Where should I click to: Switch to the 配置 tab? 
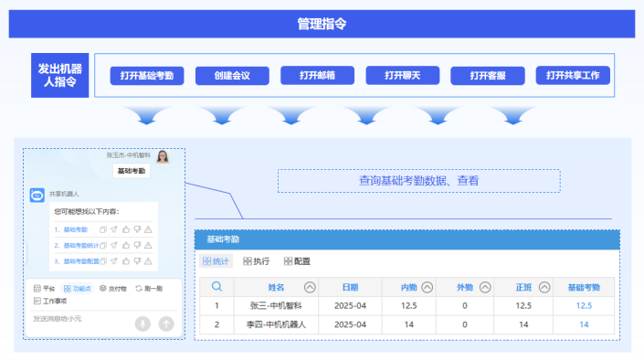(x=297, y=261)
